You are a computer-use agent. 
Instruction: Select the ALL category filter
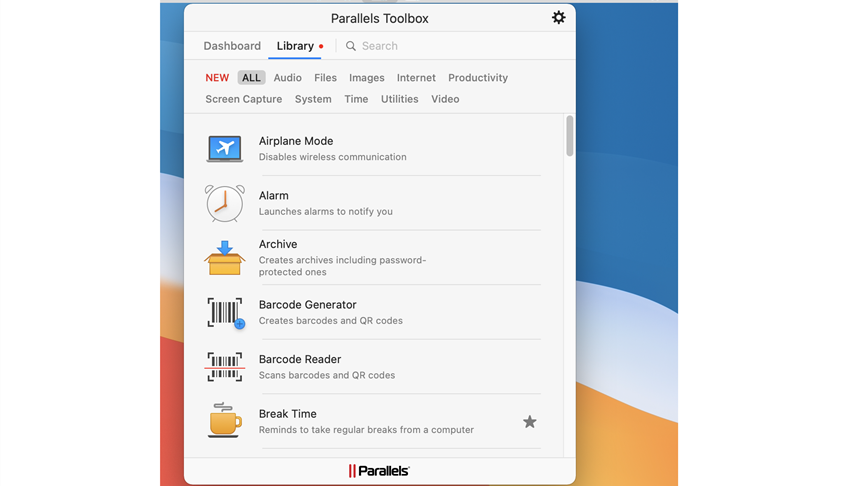[251, 78]
